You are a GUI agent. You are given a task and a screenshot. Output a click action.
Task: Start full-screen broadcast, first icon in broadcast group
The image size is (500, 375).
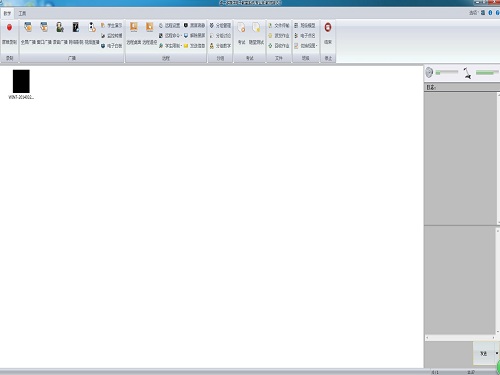28,33
